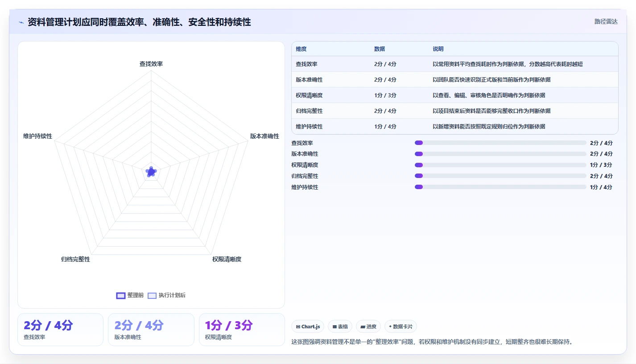Click the 维度 table column header
636x364 pixels.
click(x=301, y=49)
